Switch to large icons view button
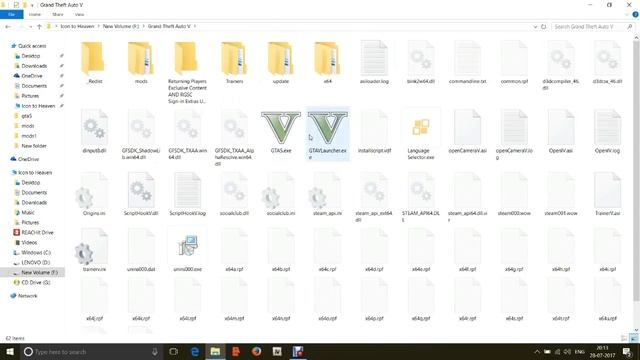 [633, 338]
